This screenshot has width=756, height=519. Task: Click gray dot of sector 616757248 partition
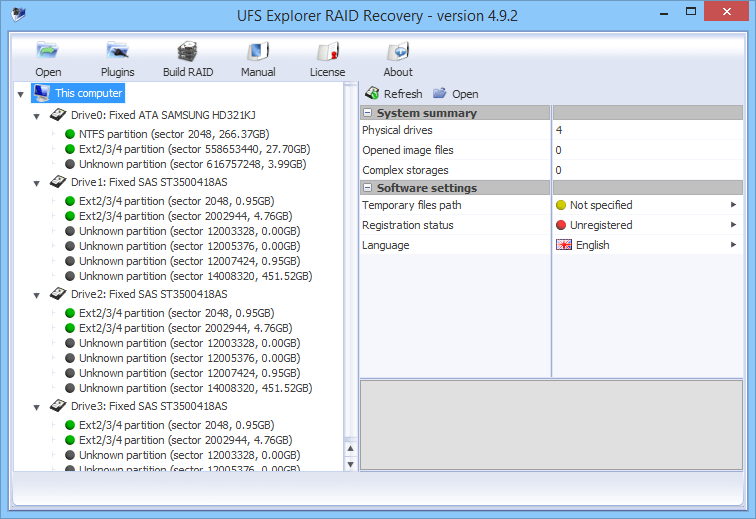tap(70, 164)
